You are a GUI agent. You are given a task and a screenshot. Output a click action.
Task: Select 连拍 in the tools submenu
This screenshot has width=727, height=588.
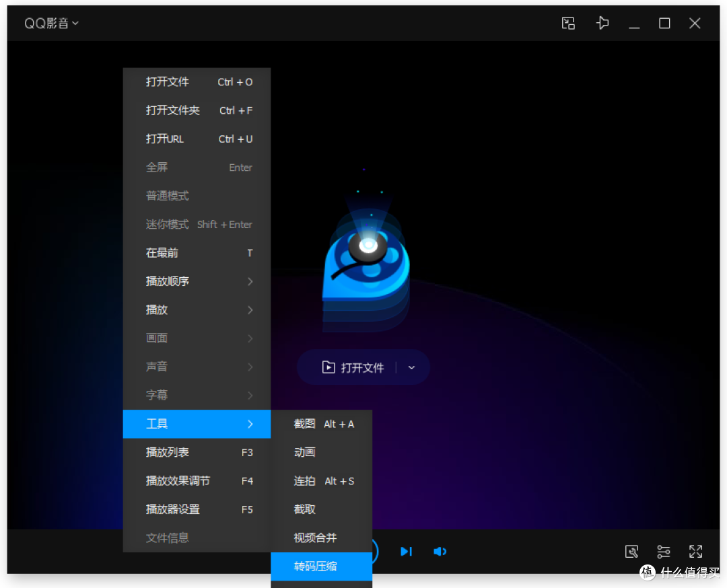(x=321, y=481)
